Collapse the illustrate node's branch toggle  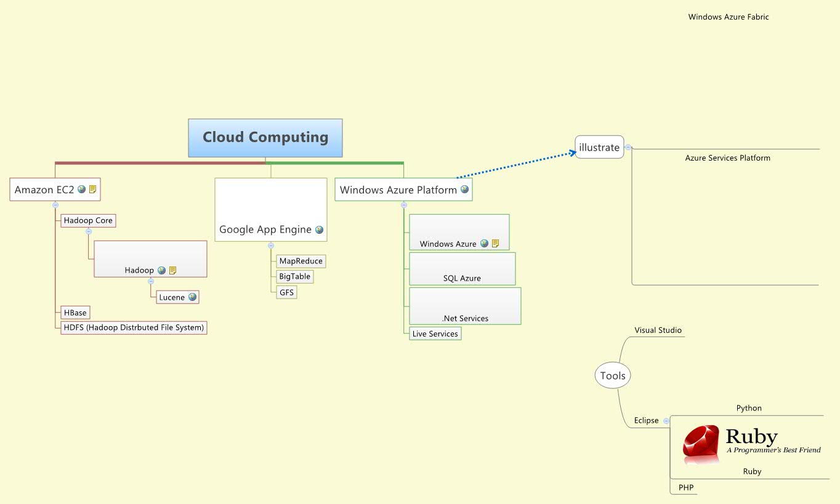tap(628, 147)
